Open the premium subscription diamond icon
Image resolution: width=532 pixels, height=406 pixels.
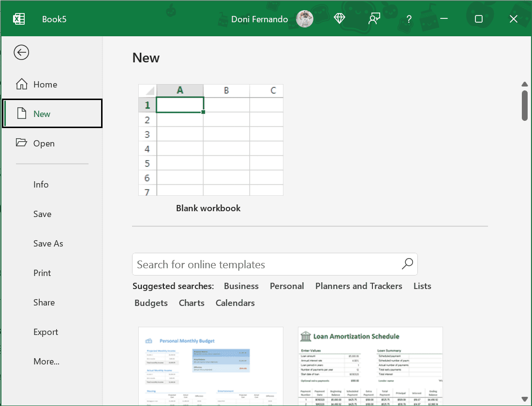[x=340, y=18]
